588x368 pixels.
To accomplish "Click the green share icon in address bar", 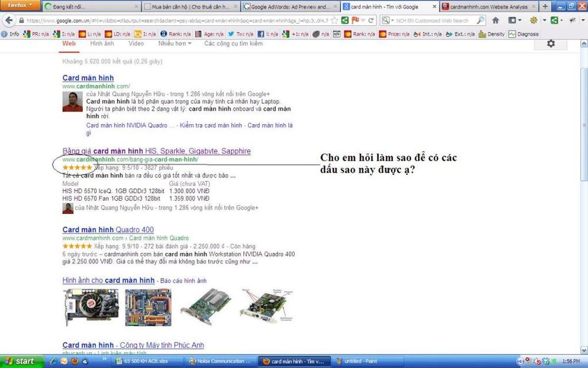I will [x=345, y=20].
